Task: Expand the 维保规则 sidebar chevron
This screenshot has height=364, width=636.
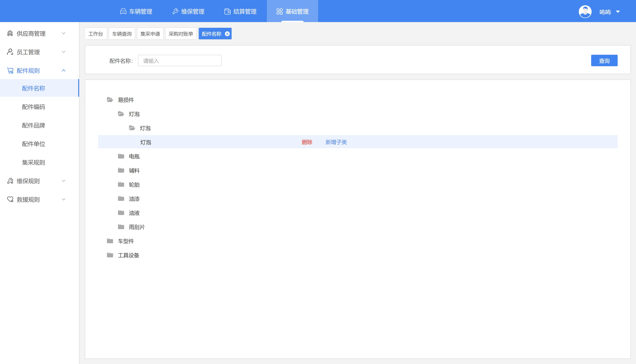Action: coord(64,181)
